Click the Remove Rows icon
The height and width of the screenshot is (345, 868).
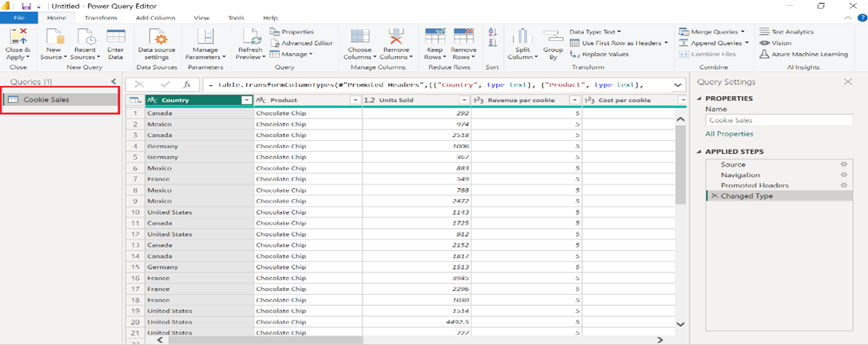tap(463, 36)
